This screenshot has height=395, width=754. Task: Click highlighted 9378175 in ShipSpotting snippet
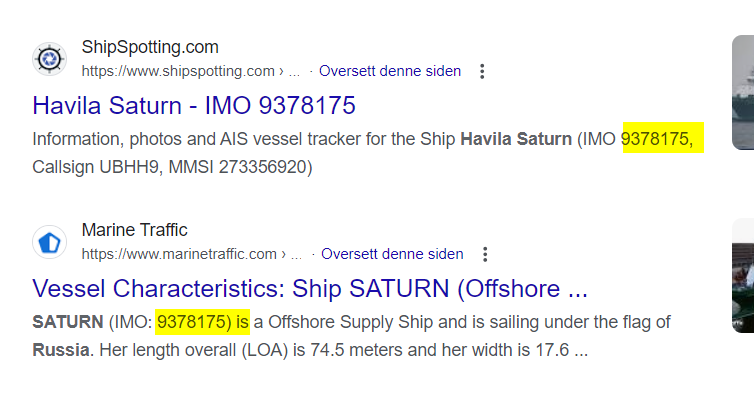pyautogui.click(x=657, y=139)
